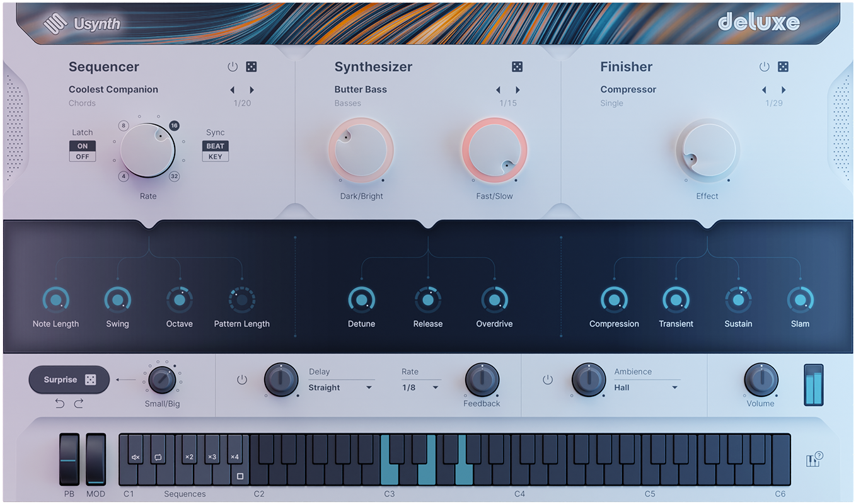Viewport: 856px width, 504px height.
Task: Set Latch to ON in the Sequencer
Action: click(82, 145)
